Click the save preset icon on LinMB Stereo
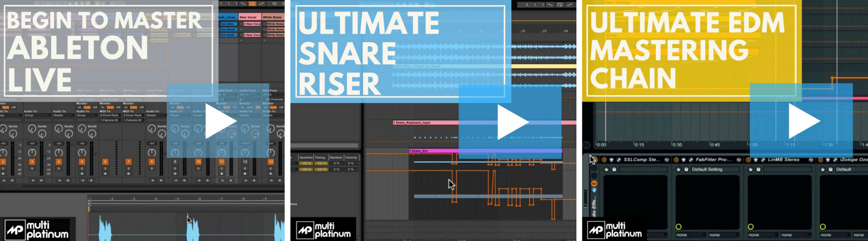This screenshot has width=868, height=241. click(x=758, y=169)
